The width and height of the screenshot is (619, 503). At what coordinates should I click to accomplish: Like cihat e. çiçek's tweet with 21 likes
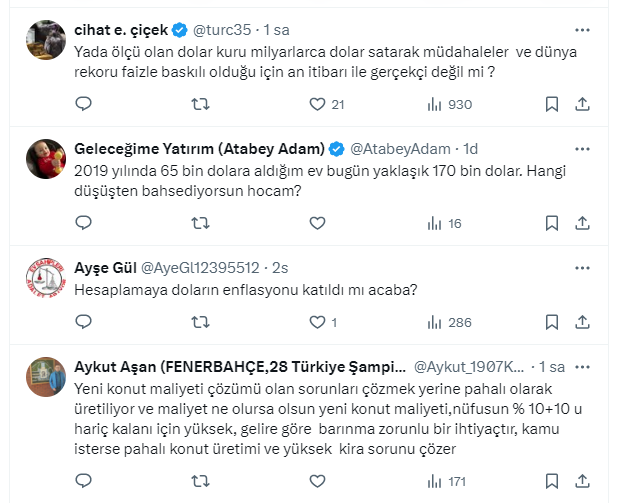318,103
